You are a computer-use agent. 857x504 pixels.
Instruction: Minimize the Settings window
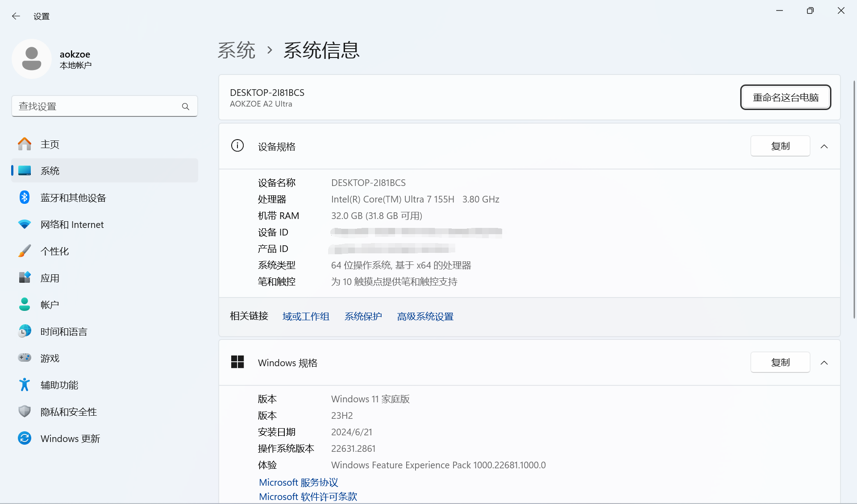[x=779, y=10]
